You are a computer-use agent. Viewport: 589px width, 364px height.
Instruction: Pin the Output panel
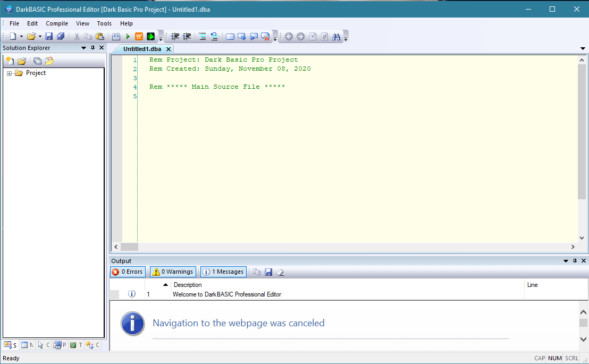(x=575, y=261)
